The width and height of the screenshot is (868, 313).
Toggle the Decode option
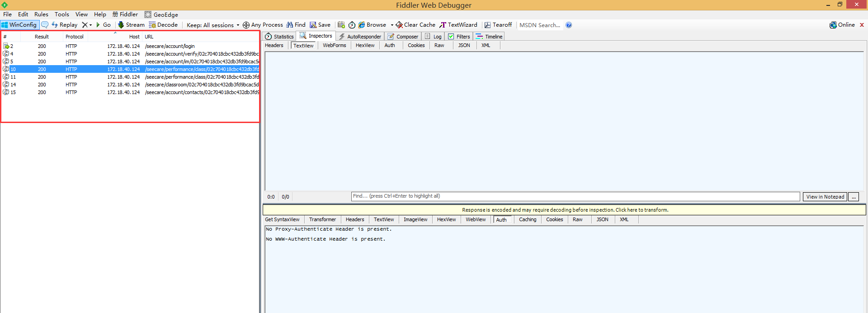point(163,25)
